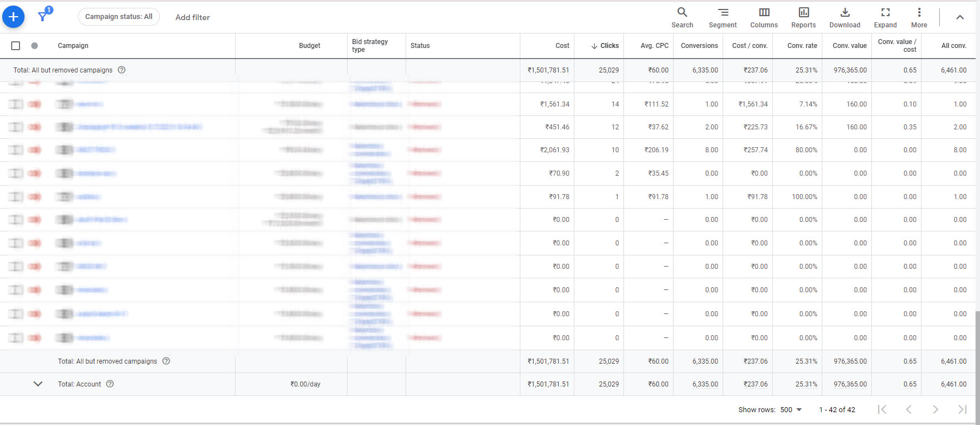
Task: Select checkbox of the 100.00% conv. rate row
Action: [16, 197]
